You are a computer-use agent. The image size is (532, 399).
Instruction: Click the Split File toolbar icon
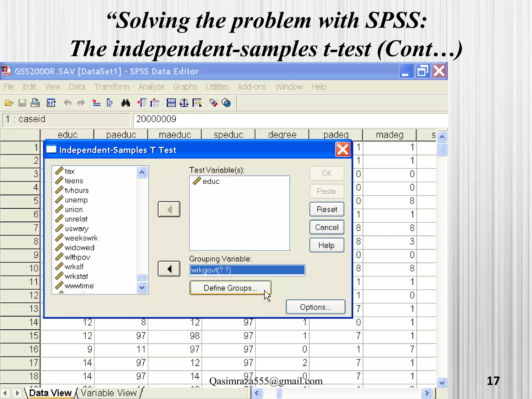(x=171, y=103)
